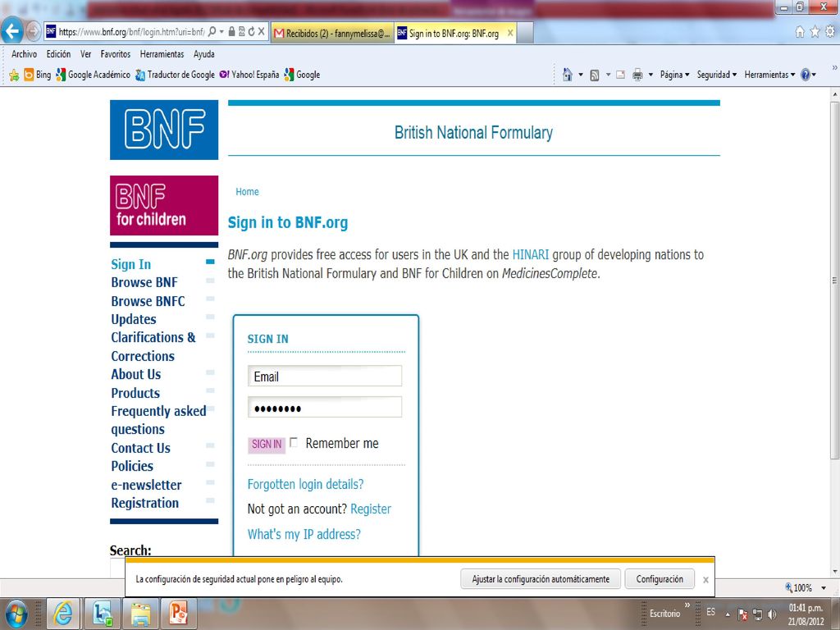Click the search magnifier in address bar
The height and width of the screenshot is (630, 840).
212,32
